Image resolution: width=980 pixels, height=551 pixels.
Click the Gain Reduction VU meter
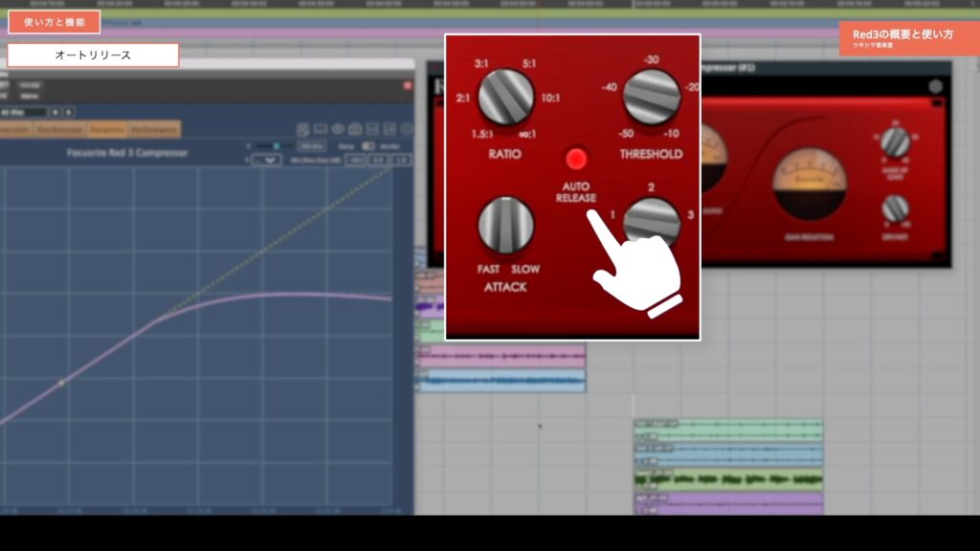pos(810,184)
